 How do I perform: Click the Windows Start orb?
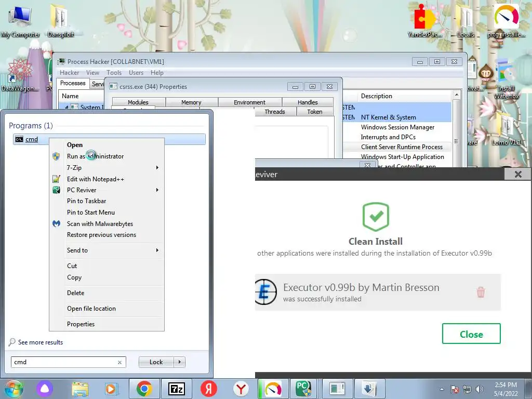[14, 389]
